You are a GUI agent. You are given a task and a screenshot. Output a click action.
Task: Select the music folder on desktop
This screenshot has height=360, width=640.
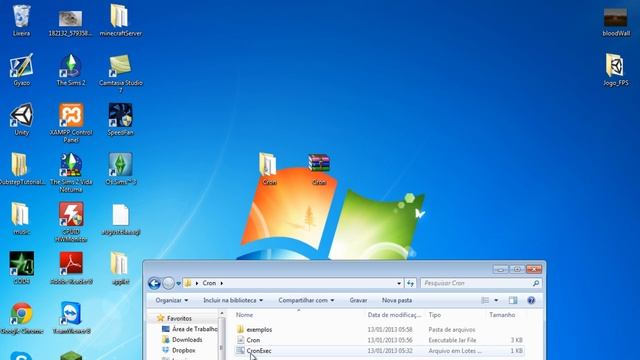[21, 219]
